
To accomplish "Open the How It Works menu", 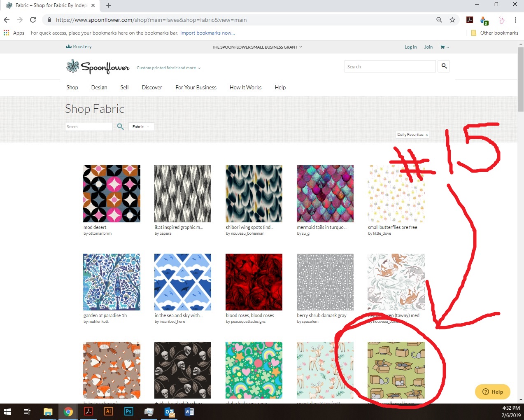I will tap(246, 87).
